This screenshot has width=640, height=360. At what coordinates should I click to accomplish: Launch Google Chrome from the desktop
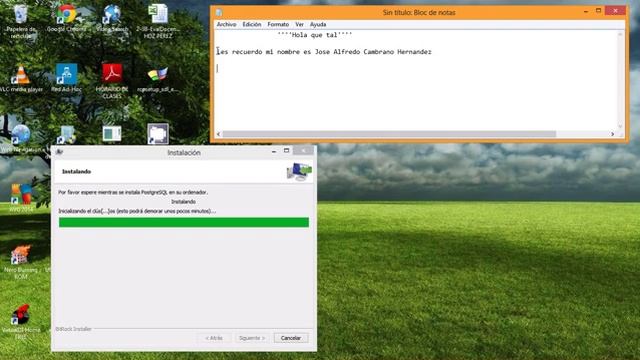[x=67, y=18]
